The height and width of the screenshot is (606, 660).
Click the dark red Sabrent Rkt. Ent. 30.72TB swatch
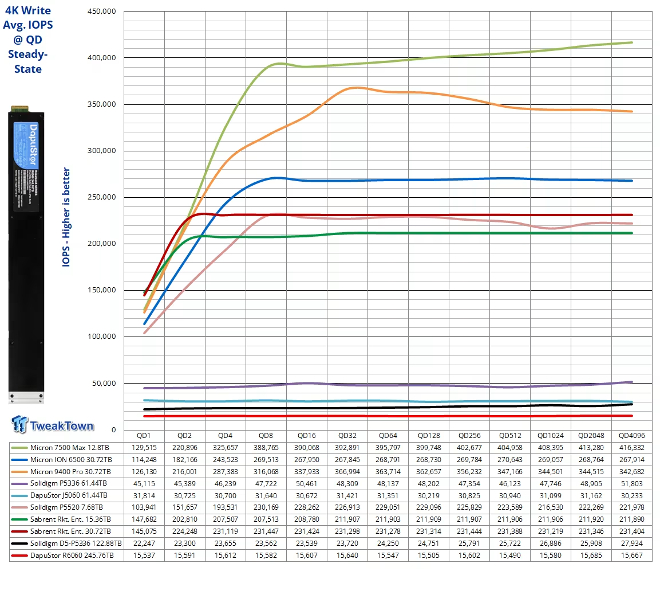[x=19, y=531]
